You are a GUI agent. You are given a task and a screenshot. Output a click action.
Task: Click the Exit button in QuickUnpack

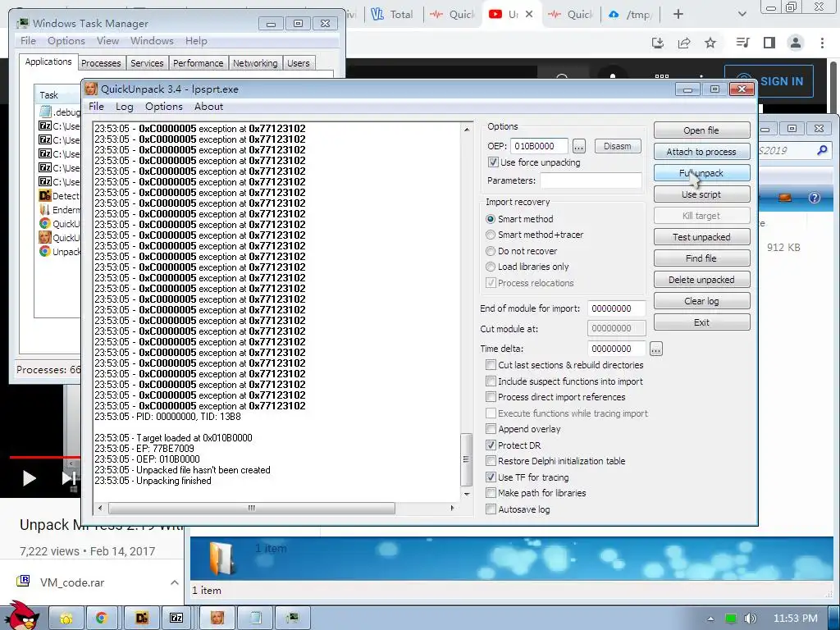pyautogui.click(x=701, y=322)
